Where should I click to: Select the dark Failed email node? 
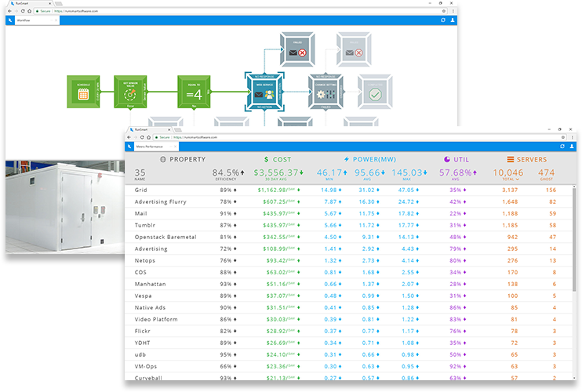tap(297, 49)
